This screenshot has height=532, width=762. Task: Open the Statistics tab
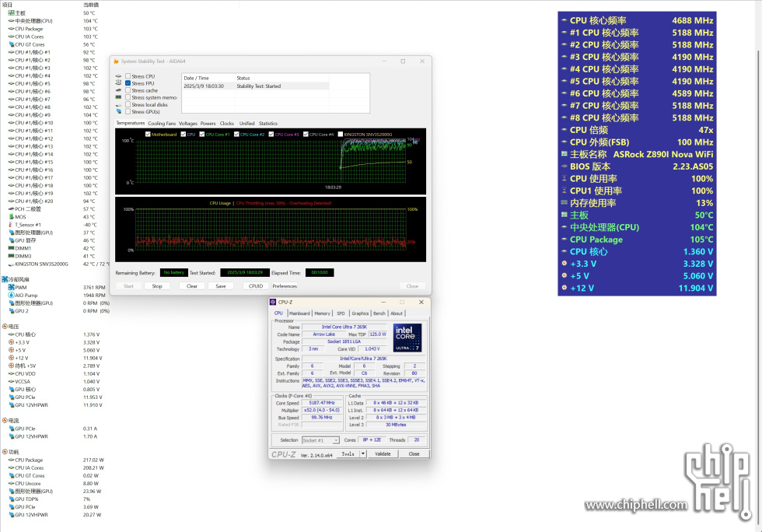point(268,124)
